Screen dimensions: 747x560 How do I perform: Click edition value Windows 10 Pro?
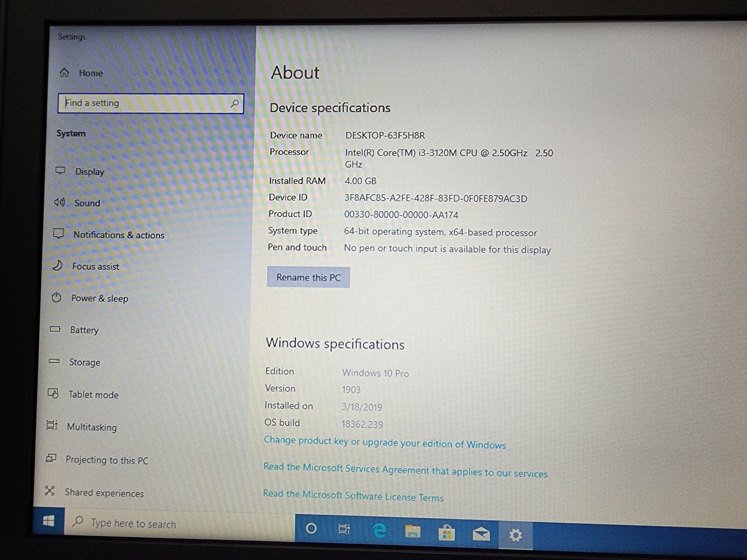(x=375, y=373)
